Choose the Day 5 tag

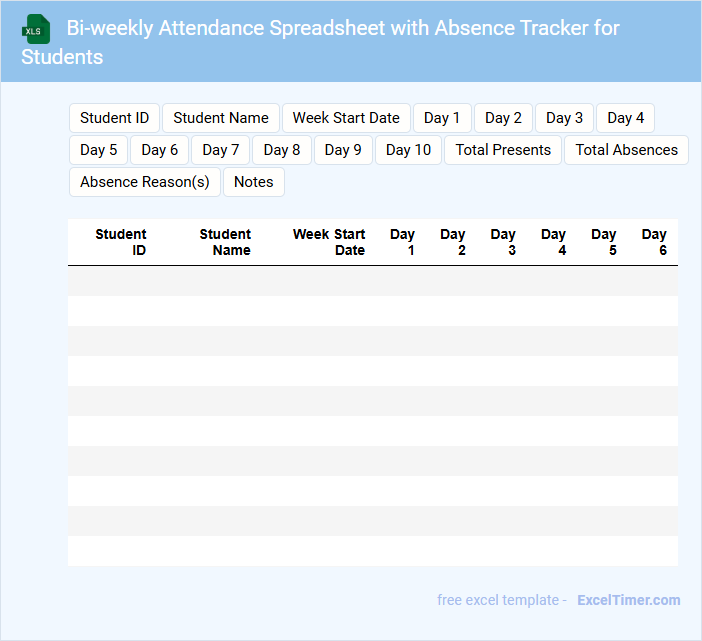(x=99, y=150)
